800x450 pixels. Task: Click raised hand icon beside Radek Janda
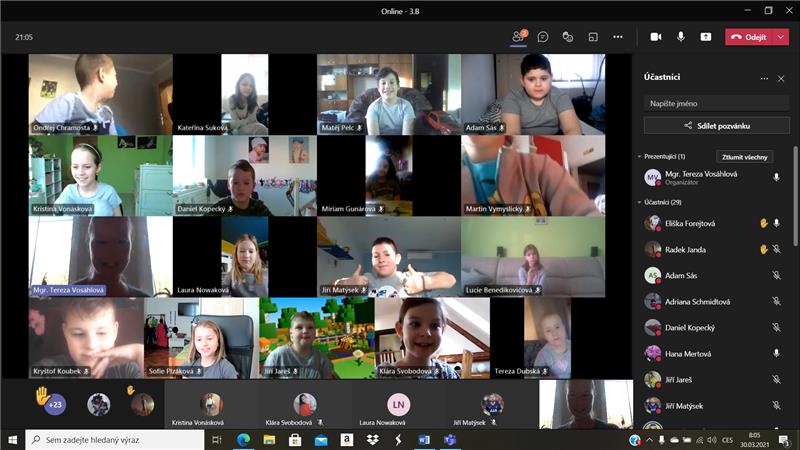tap(764, 249)
